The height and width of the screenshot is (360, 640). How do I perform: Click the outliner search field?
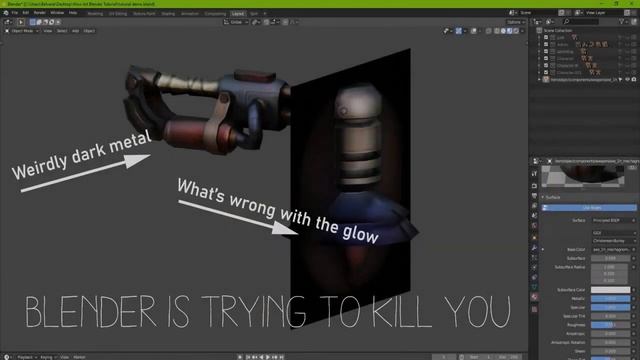pos(581,22)
